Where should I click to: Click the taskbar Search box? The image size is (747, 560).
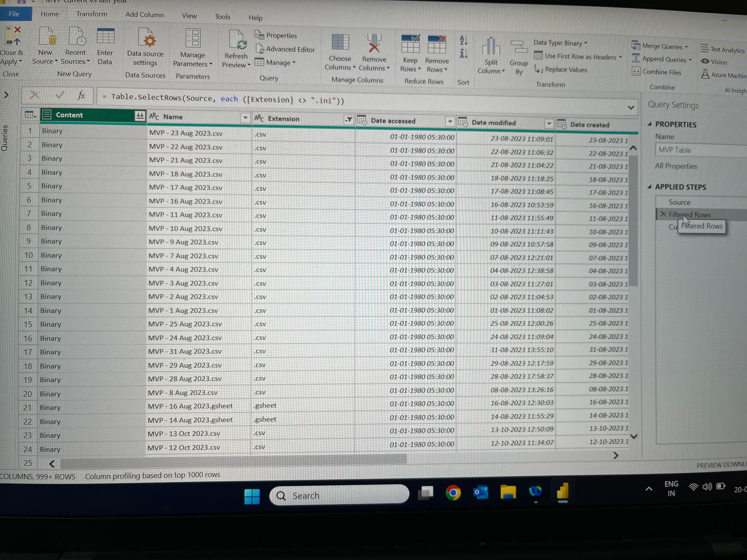click(x=339, y=495)
